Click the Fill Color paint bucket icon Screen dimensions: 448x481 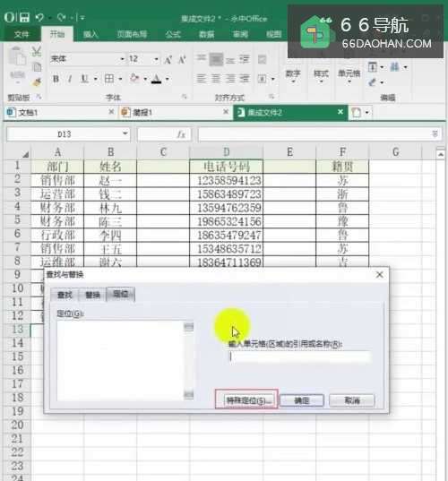tap(134, 79)
